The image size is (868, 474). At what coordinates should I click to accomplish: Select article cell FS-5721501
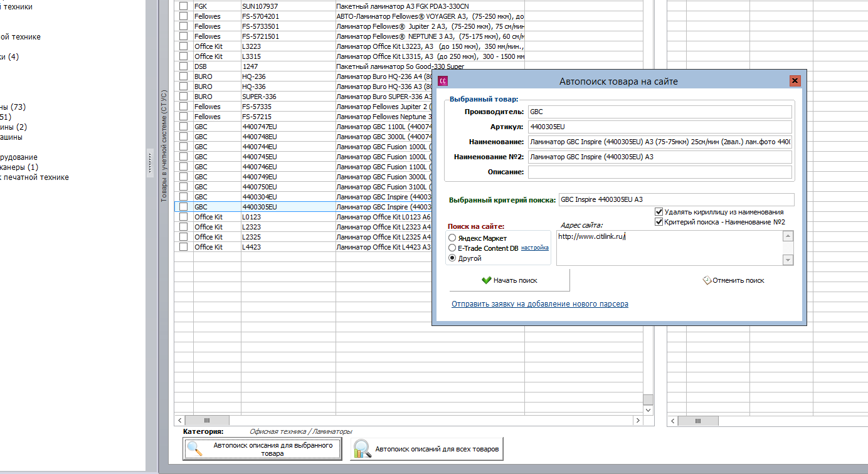288,36
